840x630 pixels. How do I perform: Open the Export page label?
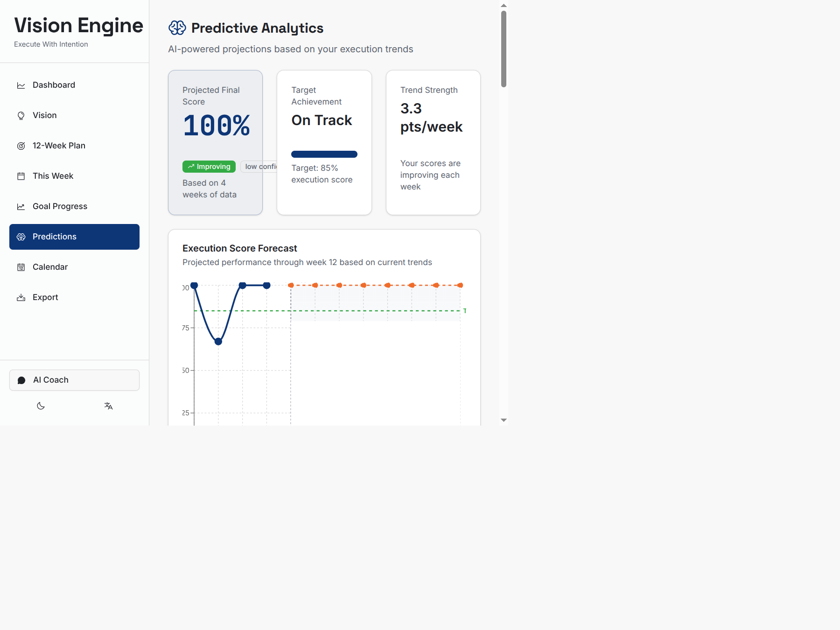pyautogui.click(x=45, y=297)
